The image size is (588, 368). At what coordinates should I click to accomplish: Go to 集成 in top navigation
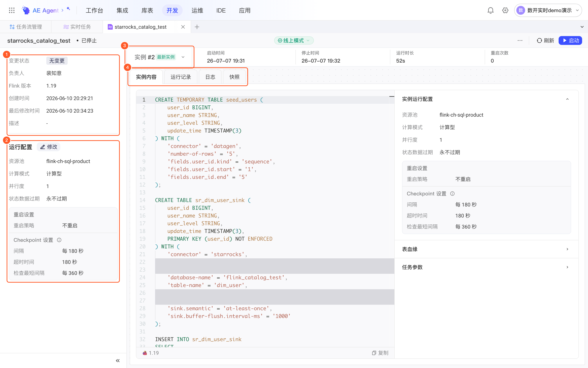[122, 10]
